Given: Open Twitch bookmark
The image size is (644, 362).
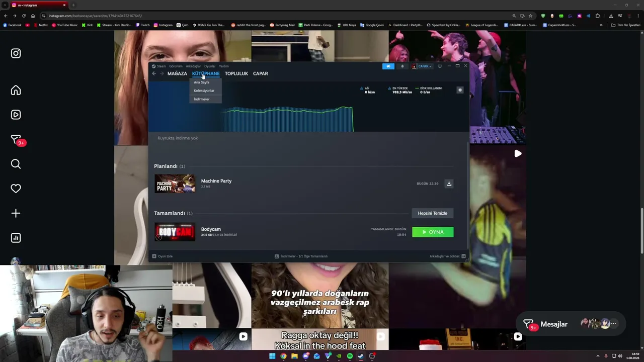Looking at the screenshot, I should click(143, 25).
